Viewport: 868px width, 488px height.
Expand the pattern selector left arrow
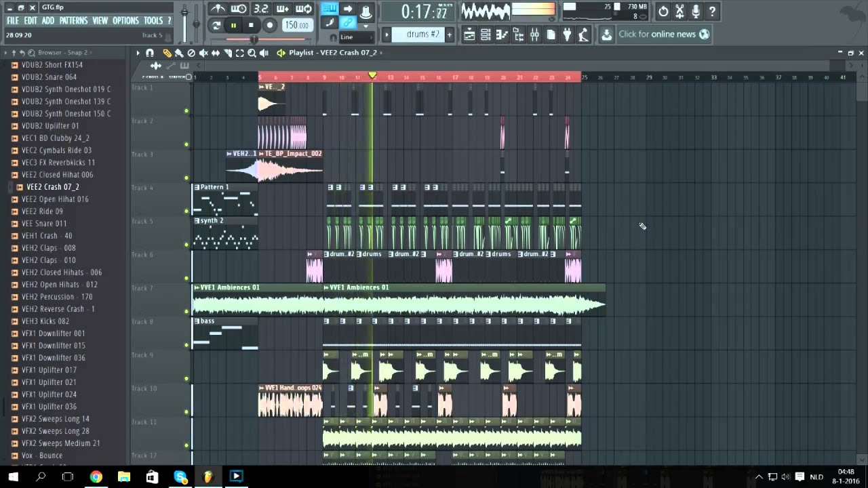(x=387, y=35)
